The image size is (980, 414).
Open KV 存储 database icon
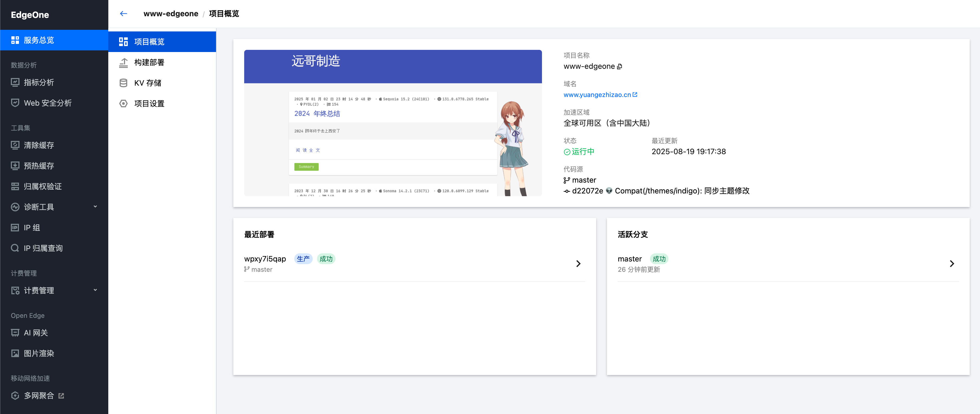click(123, 83)
